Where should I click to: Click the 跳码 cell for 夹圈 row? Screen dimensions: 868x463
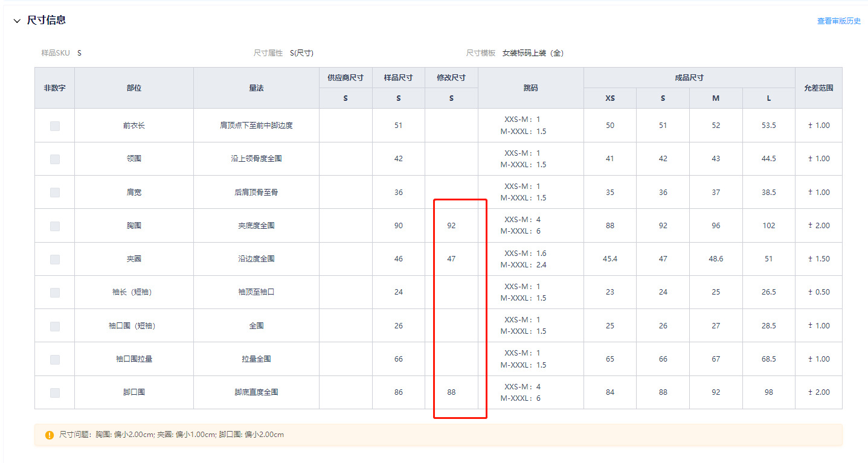tap(530, 259)
